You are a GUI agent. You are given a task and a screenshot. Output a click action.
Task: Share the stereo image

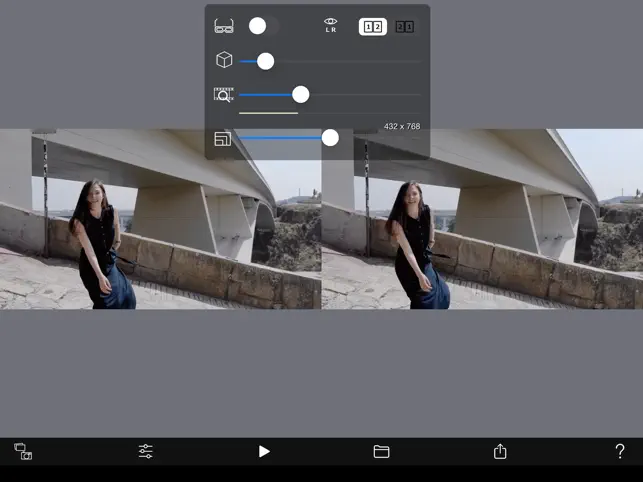point(500,451)
